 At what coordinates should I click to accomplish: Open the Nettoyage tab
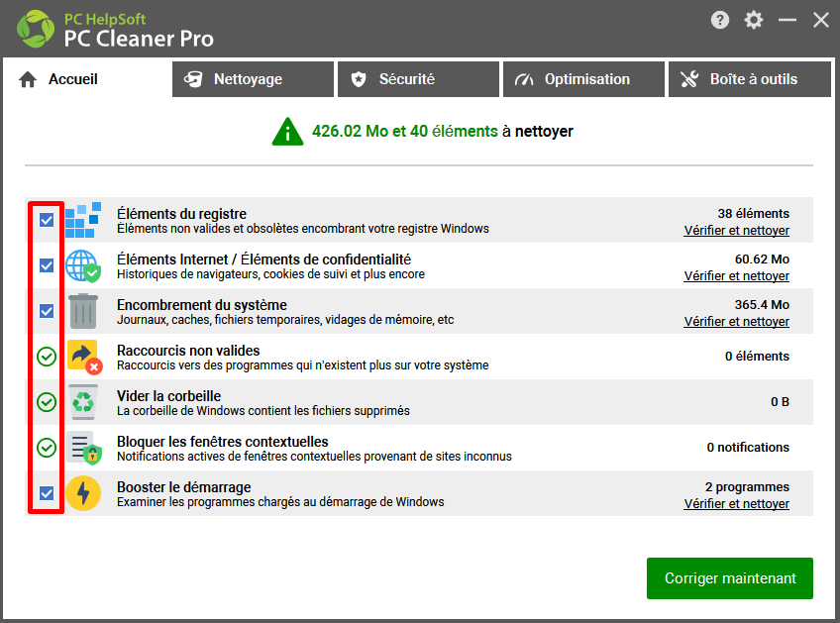[x=253, y=79]
